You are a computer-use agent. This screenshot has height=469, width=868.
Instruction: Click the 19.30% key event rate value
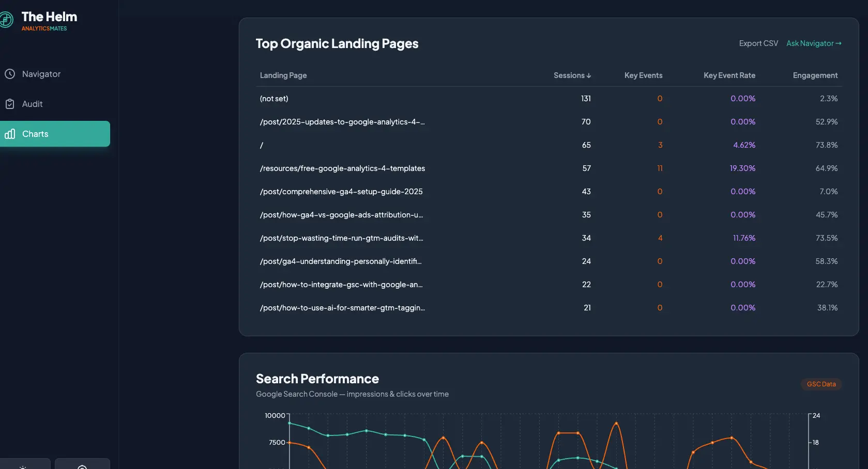742,168
